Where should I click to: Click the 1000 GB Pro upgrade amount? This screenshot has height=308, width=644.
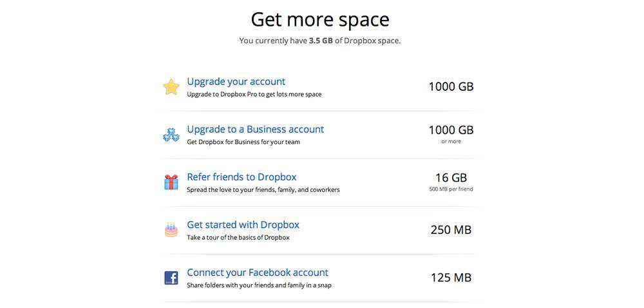(451, 86)
